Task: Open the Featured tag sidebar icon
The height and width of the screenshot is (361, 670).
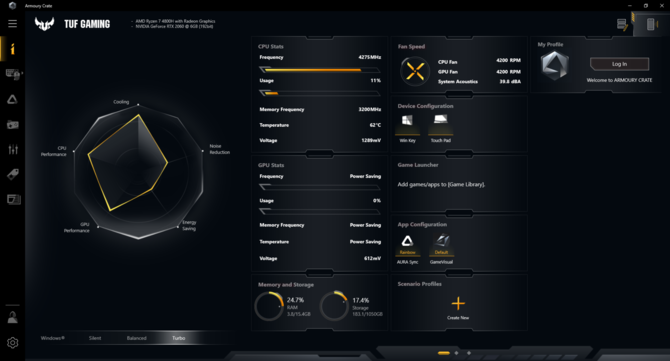Action: pyautogui.click(x=12, y=174)
